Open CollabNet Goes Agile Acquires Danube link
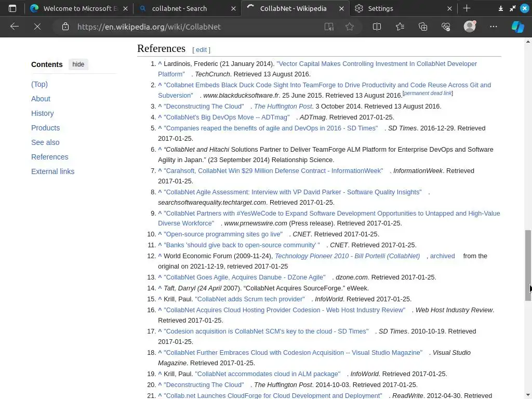The image size is (532, 399). (244, 277)
